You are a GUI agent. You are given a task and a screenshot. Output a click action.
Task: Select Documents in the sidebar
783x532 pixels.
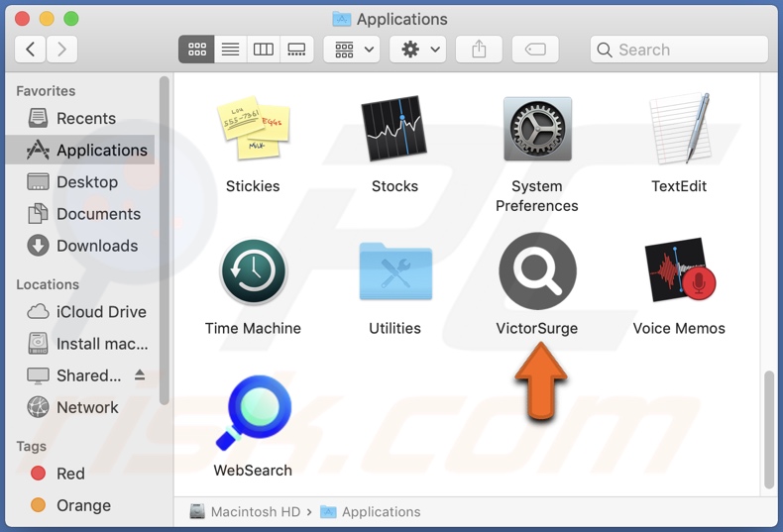pos(80,214)
